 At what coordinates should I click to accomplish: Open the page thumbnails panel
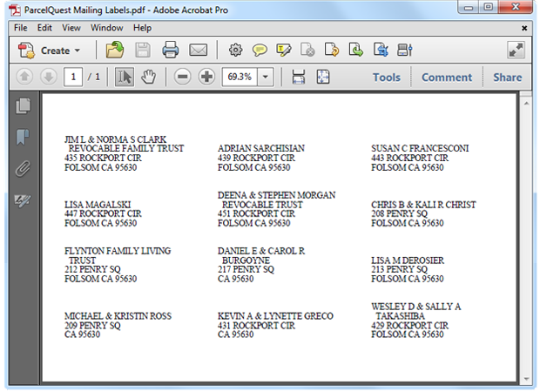click(23, 105)
